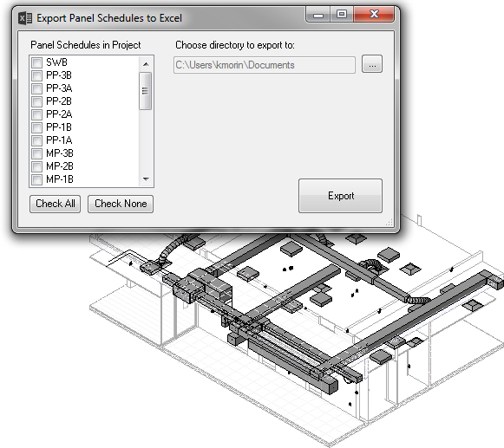Toggle the MP-1B schedule checkbox
This screenshot has width=504, height=448.
pos(37,179)
